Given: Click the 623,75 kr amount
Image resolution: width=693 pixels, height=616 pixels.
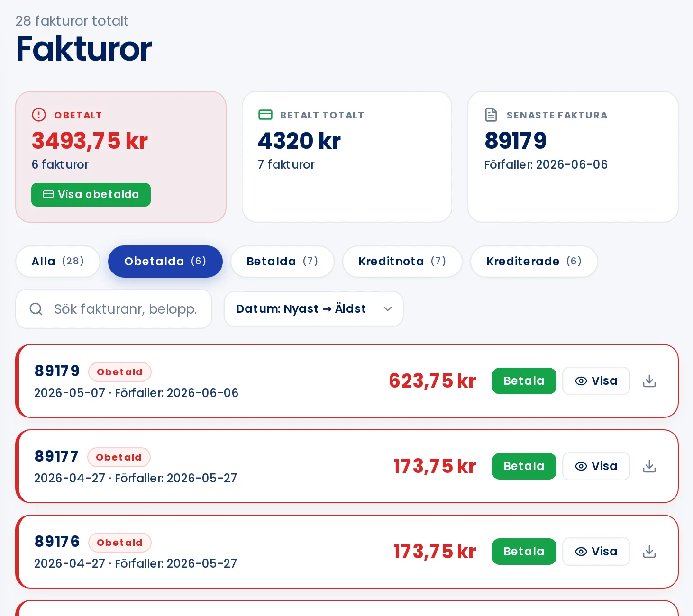Looking at the screenshot, I should pyautogui.click(x=432, y=381).
